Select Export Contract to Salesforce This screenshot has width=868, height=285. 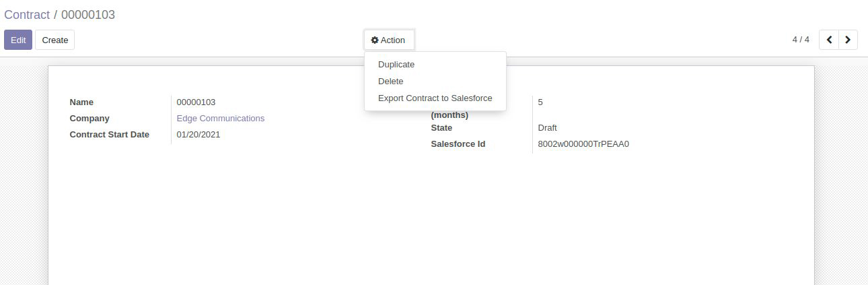(435, 98)
